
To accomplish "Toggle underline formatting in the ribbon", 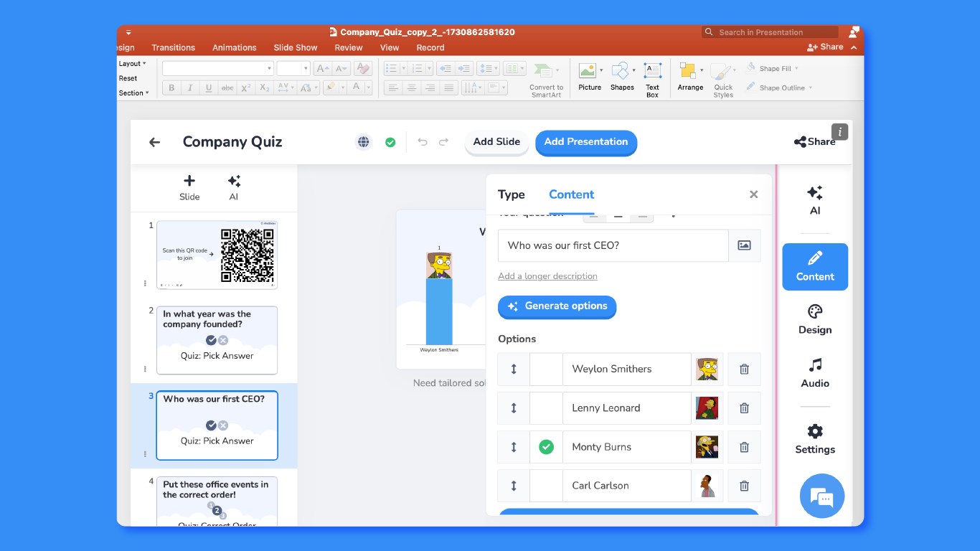I will [x=209, y=88].
